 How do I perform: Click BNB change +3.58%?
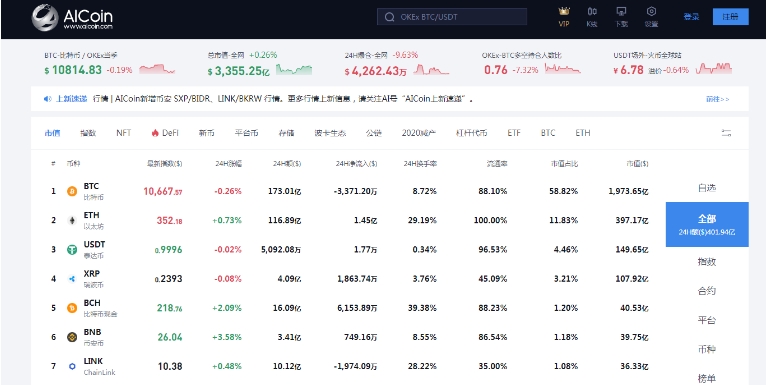click(227, 337)
